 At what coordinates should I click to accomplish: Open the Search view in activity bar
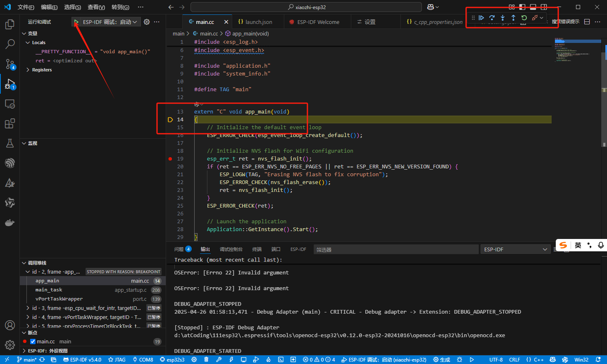click(10, 44)
